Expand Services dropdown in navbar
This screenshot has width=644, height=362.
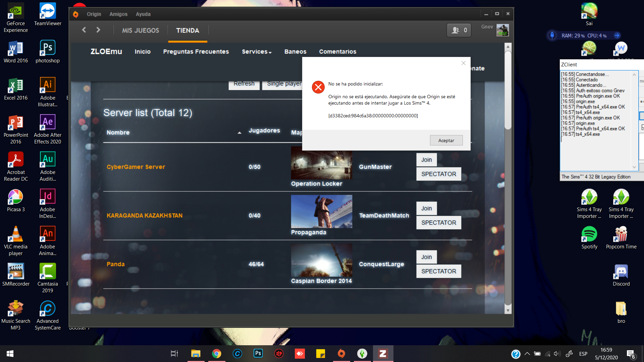tap(257, 52)
